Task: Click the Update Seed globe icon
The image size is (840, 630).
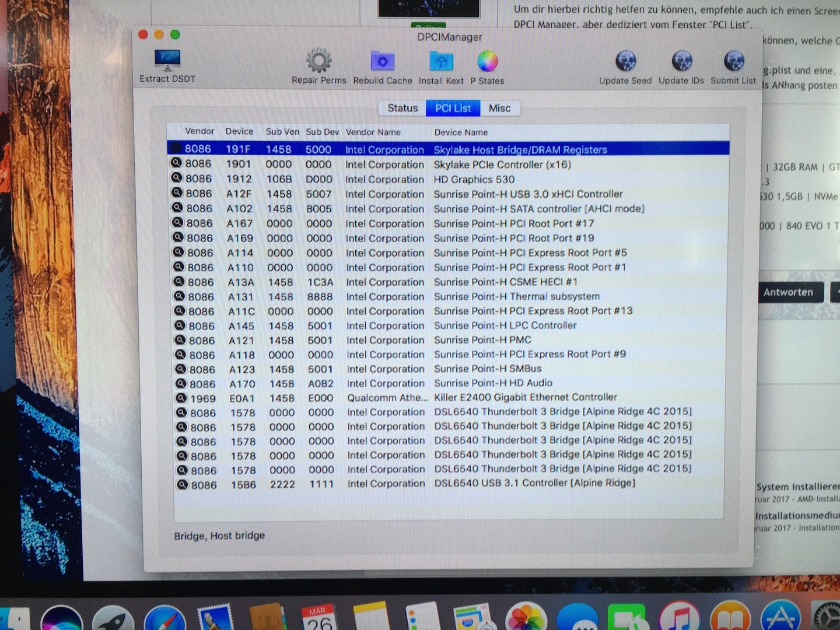Action: click(625, 61)
